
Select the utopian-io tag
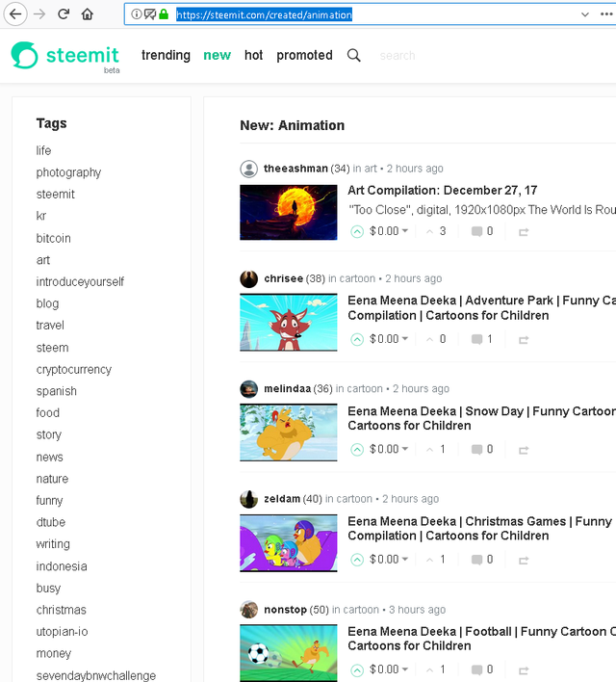click(62, 632)
